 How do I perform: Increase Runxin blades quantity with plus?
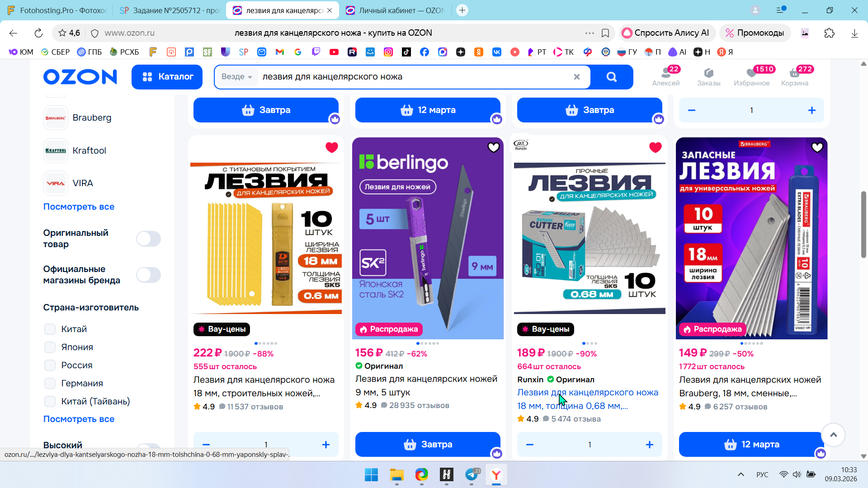[x=649, y=445]
